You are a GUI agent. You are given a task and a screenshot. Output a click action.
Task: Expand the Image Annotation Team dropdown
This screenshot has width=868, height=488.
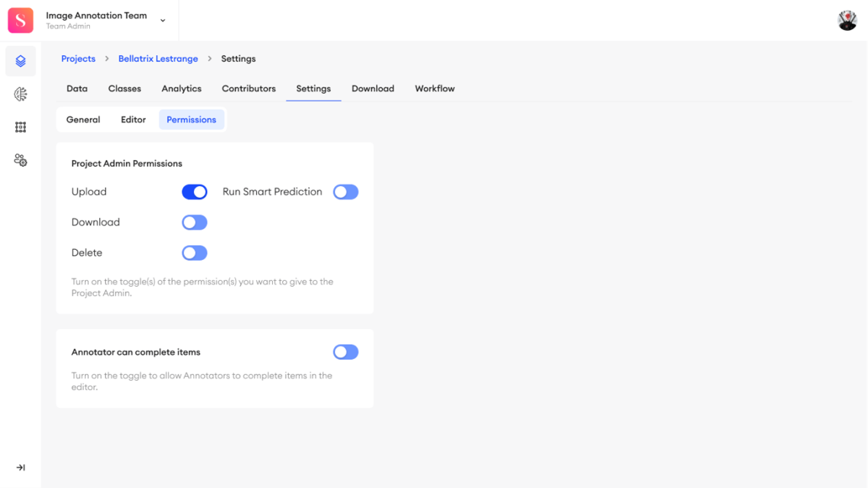[163, 20]
